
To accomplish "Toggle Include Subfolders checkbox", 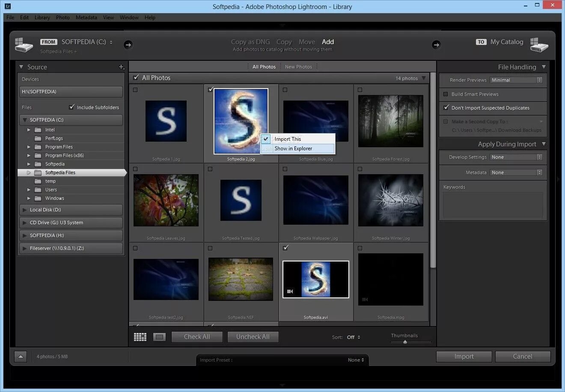I will point(71,107).
